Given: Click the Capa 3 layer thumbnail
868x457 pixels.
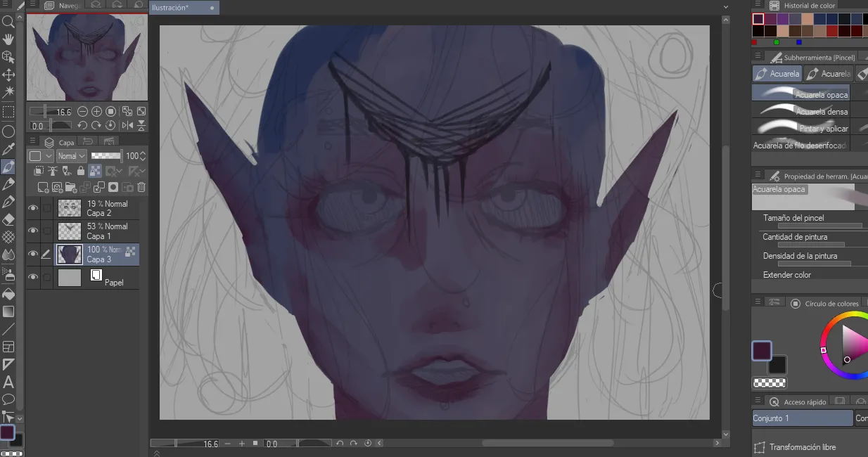Looking at the screenshot, I should [69, 254].
